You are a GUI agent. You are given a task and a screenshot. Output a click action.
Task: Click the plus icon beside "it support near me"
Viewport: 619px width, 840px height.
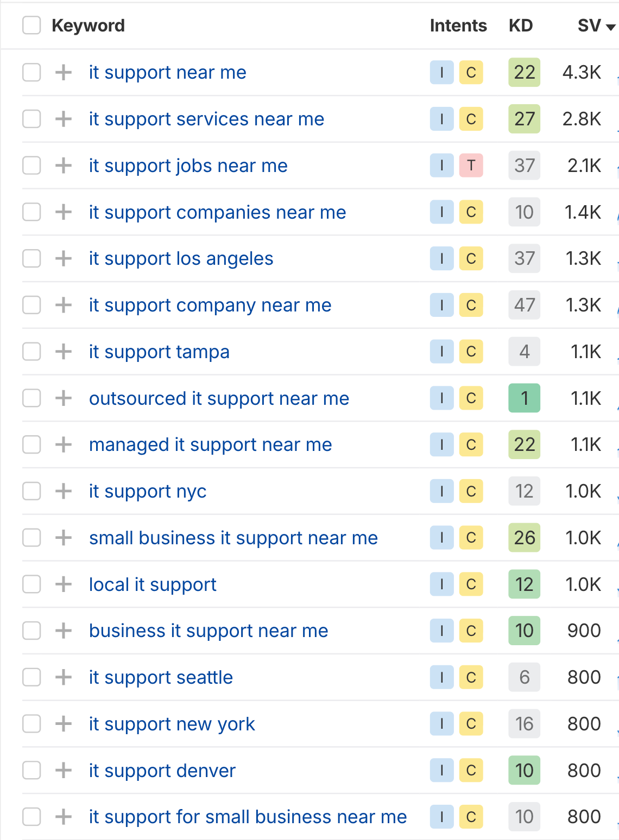(64, 72)
